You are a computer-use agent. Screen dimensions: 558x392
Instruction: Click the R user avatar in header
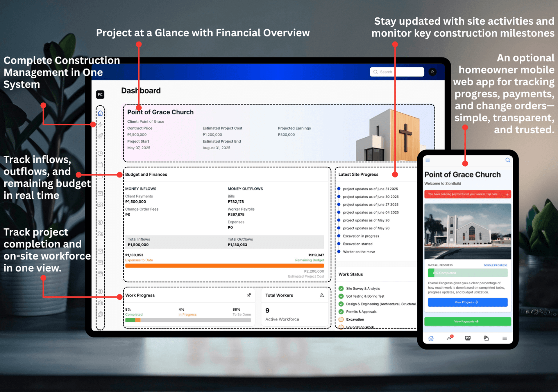pos(432,72)
